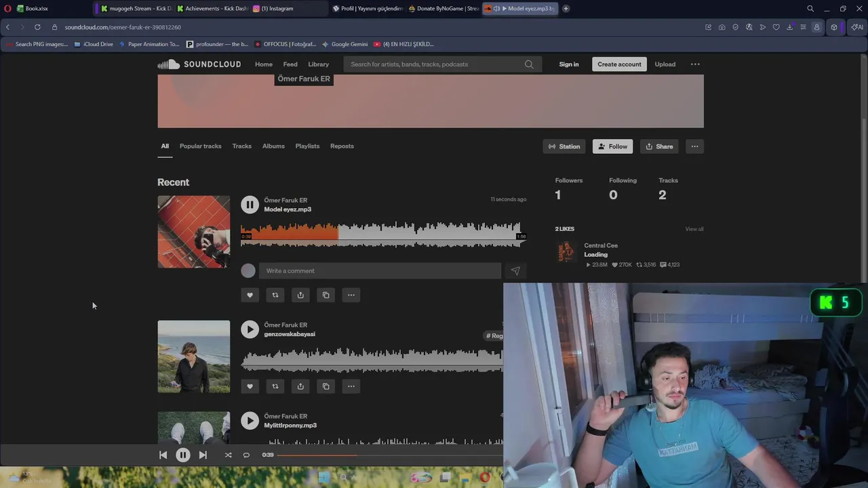Pause the Model eyez.mp3 track
Image resolution: width=868 pixels, height=488 pixels.
[250, 204]
